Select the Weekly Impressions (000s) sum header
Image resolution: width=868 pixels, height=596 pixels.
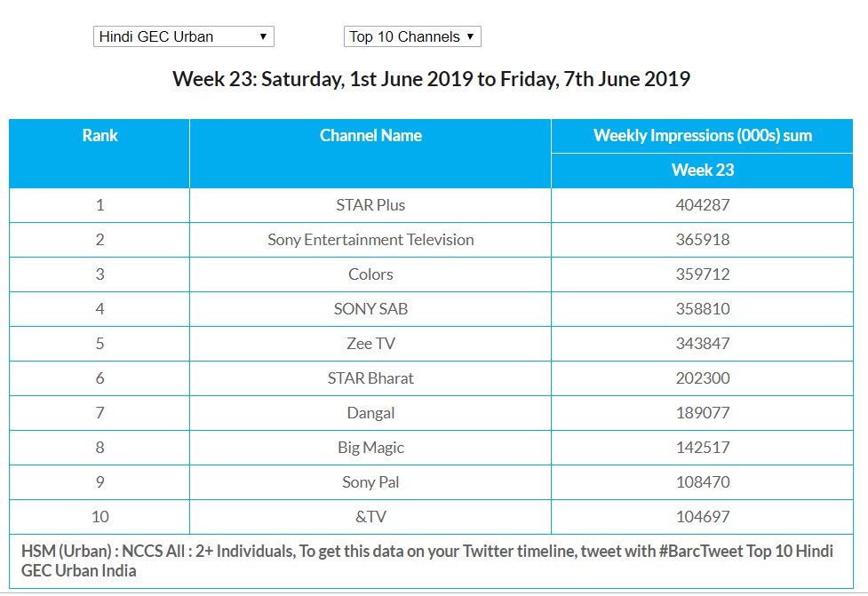pyautogui.click(x=702, y=136)
